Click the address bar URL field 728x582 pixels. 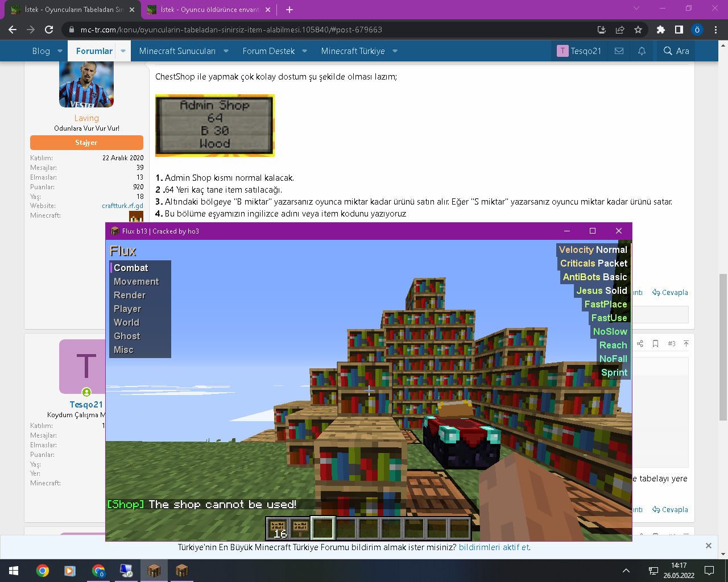330,30
